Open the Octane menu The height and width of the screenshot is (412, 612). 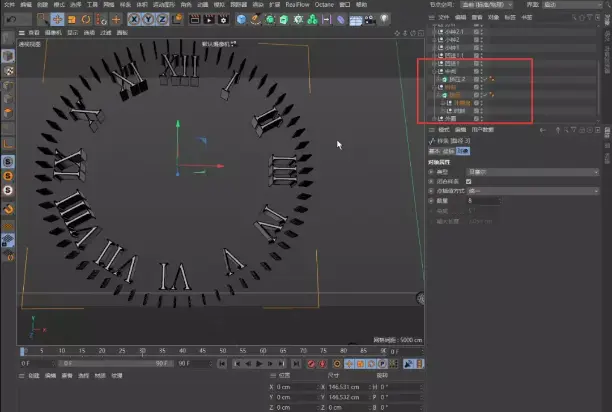[x=324, y=5]
